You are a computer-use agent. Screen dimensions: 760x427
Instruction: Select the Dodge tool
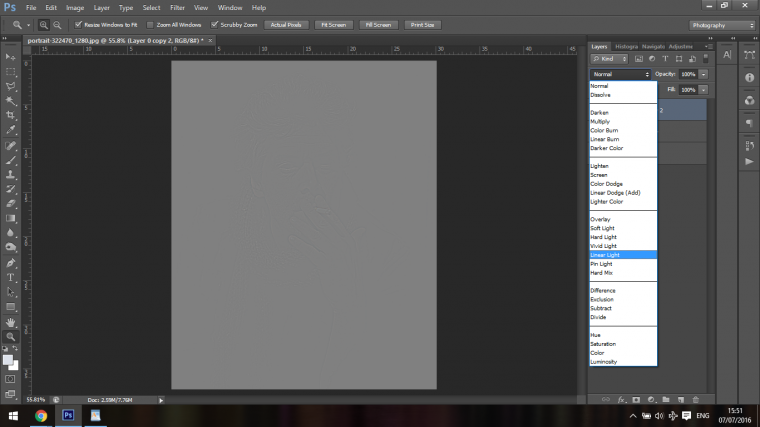[10, 247]
